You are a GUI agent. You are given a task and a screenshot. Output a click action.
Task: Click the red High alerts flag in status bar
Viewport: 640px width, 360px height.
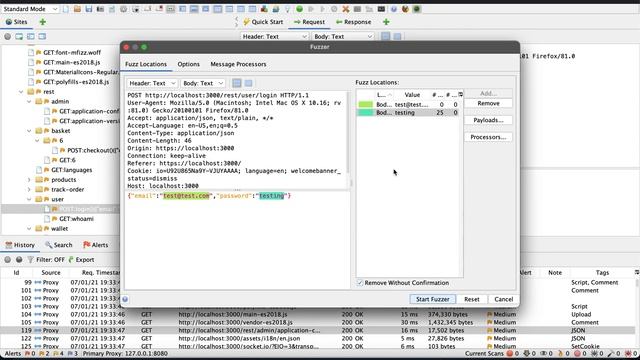[x=28, y=353]
